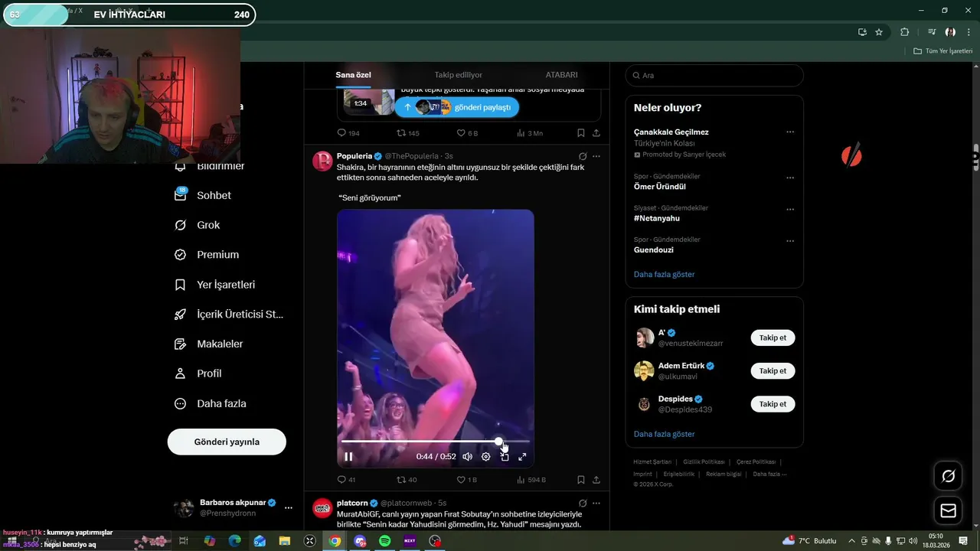The height and width of the screenshot is (551, 980).
Task: Share the post with 3 Mn views
Action: 596,133
